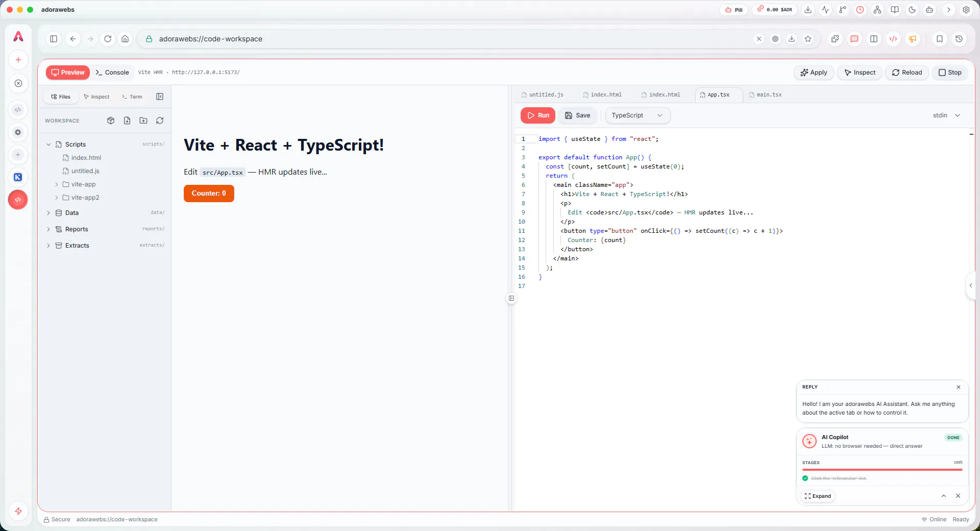Open the Term tab
This screenshot has height=531, width=980.
(x=132, y=96)
